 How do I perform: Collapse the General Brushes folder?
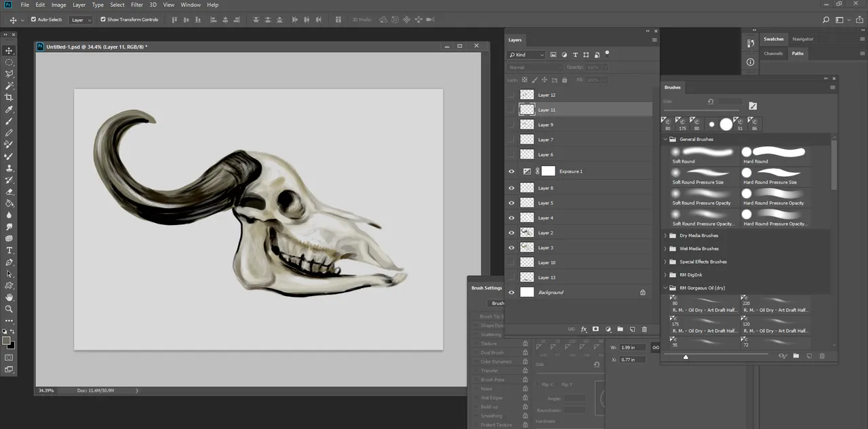[666, 139]
